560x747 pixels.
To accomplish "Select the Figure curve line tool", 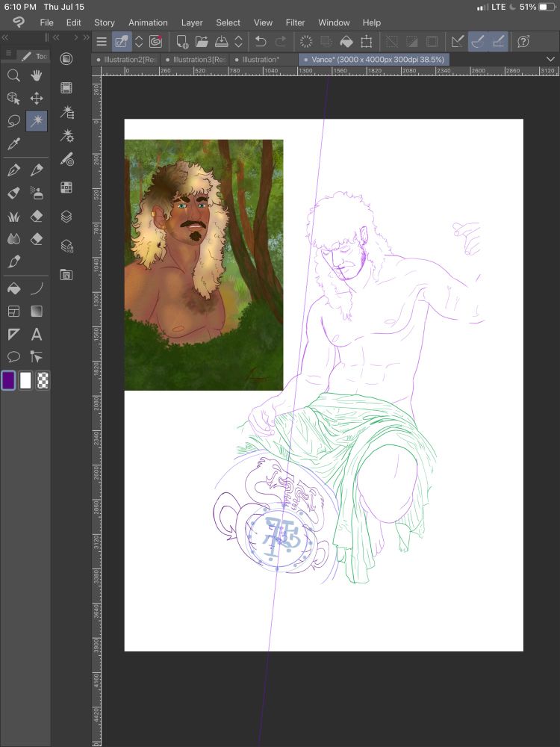I will tap(37, 288).
